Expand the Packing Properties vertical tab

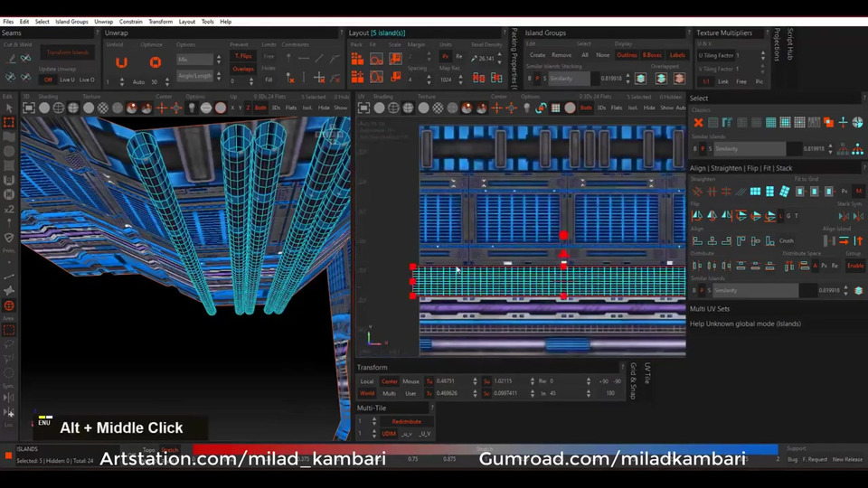point(514,59)
